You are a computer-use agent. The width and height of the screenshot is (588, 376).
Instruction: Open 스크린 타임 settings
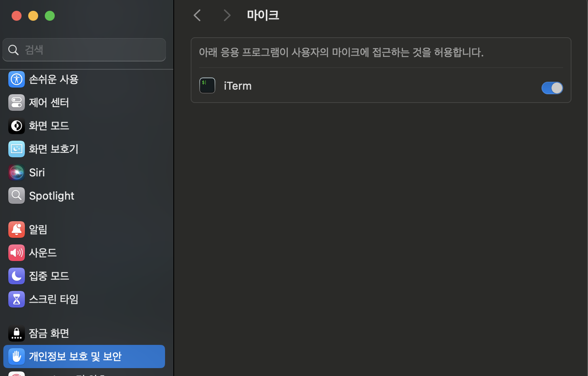[x=84, y=299]
